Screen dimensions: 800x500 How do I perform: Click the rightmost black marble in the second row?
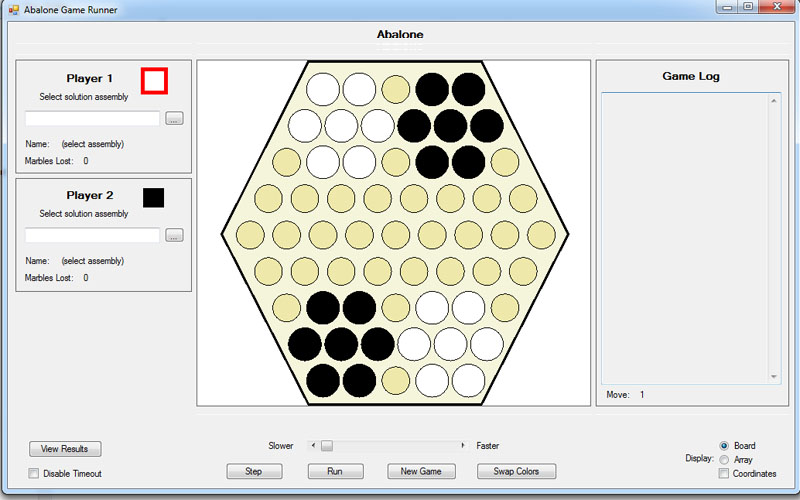pyautogui.click(x=487, y=126)
